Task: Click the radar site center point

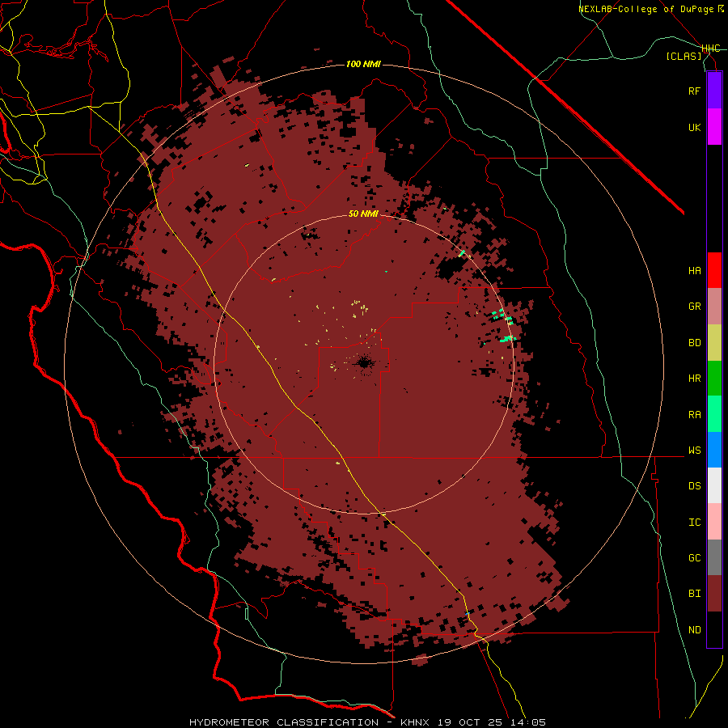Action: coord(364,363)
